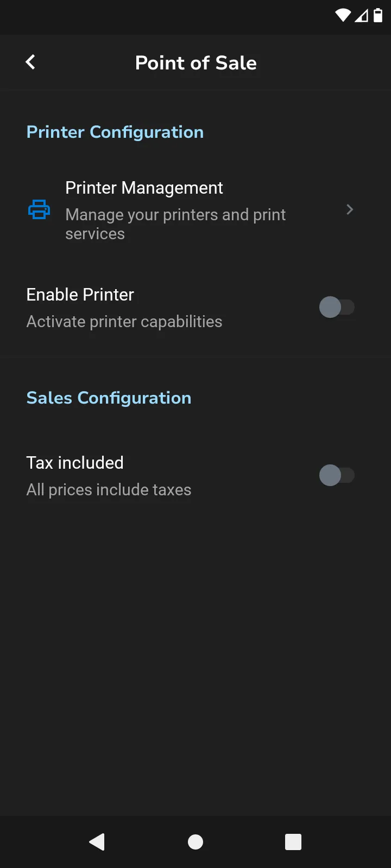Tap the cellular signal icon
This screenshot has height=868, width=391.
361,15
